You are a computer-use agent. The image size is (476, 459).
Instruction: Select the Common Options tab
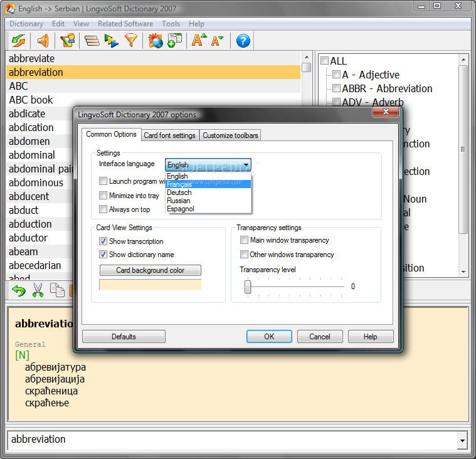coord(111,134)
